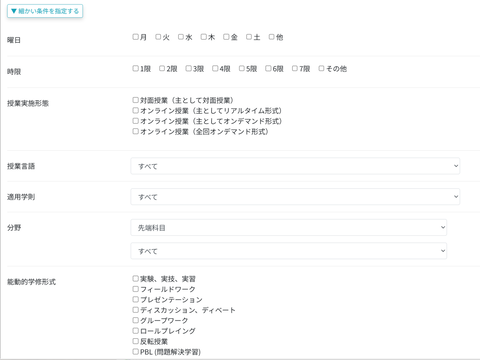Click the 授業実施形態 row label
Viewport: 480px width, 360px height.
[28, 103]
